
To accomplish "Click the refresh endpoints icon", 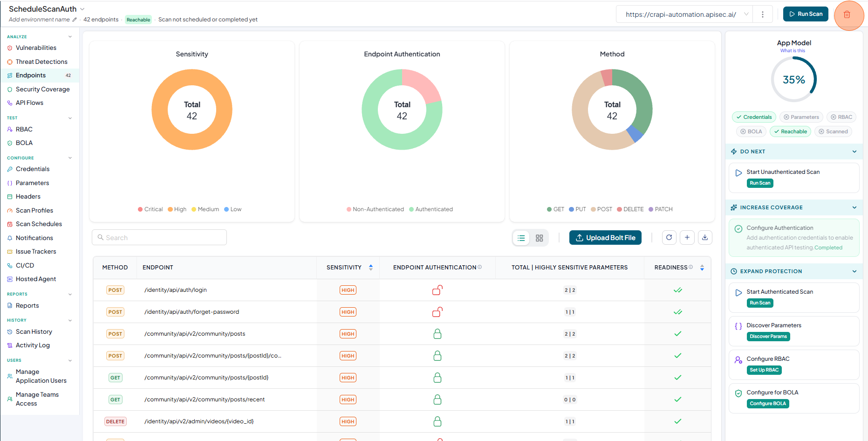I will click(669, 237).
